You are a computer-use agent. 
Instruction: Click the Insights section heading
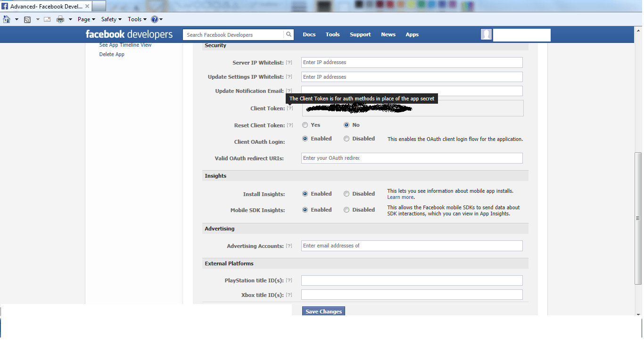point(215,176)
